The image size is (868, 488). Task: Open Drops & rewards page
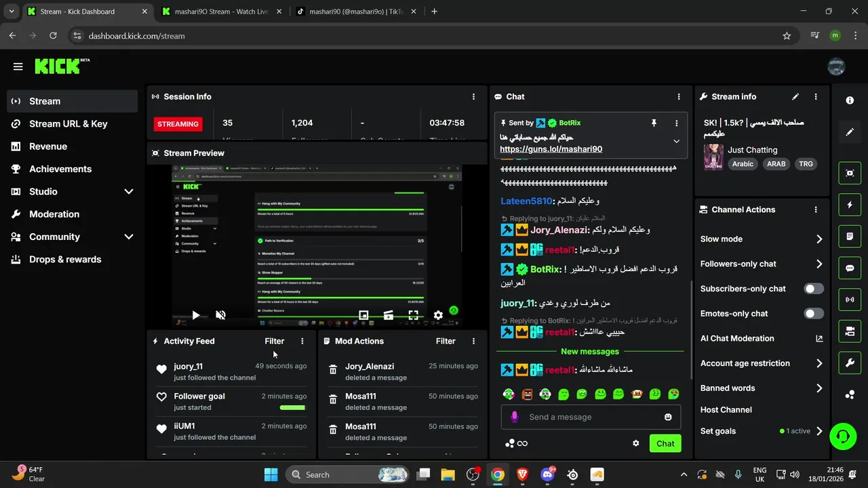click(73, 260)
